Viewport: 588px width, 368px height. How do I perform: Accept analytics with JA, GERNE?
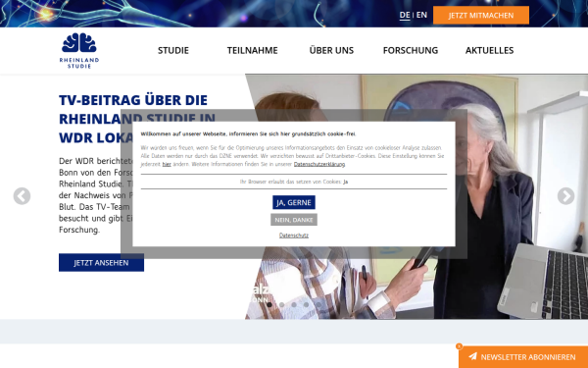[x=294, y=202]
